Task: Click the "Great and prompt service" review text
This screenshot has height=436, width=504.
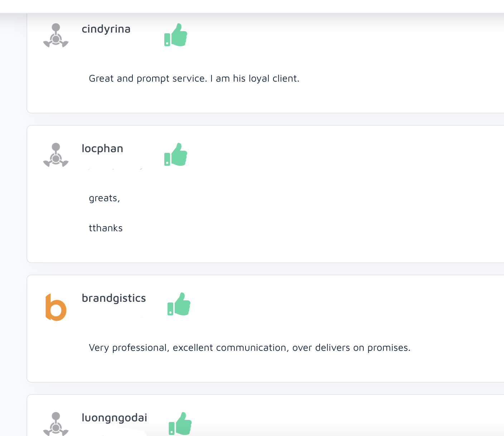Action: (194, 78)
